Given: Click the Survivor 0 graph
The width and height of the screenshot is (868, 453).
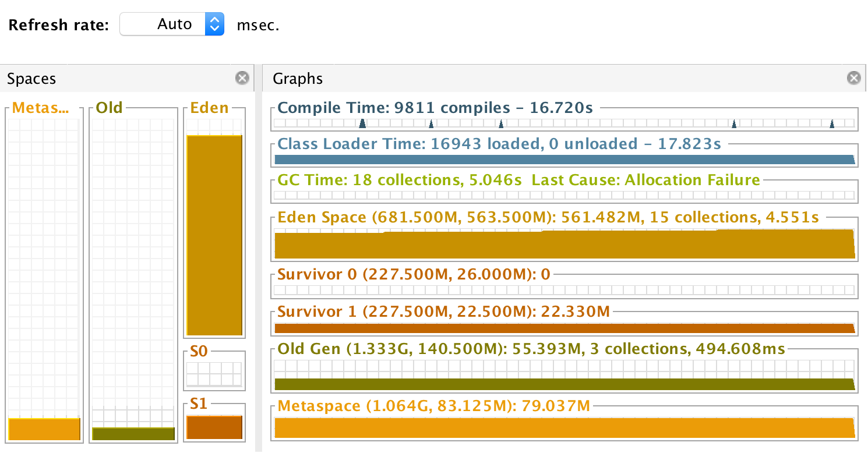Looking at the screenshot, I should [x=564, y=290].
